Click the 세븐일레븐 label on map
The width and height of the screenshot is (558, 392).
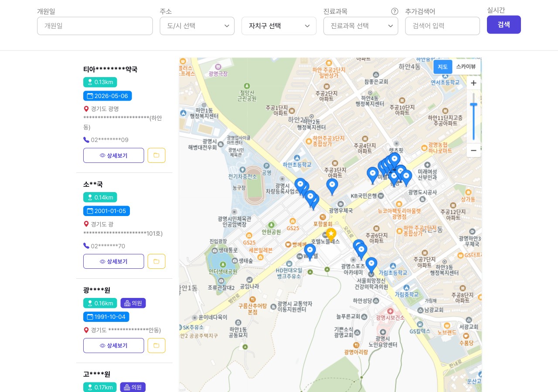[x=261, y=250]
